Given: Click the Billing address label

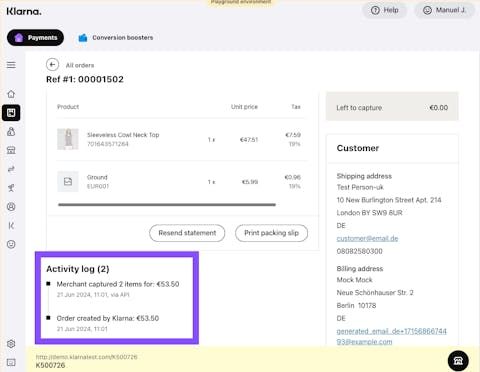Looking at the screenshot, I should (x=360, y=269).
